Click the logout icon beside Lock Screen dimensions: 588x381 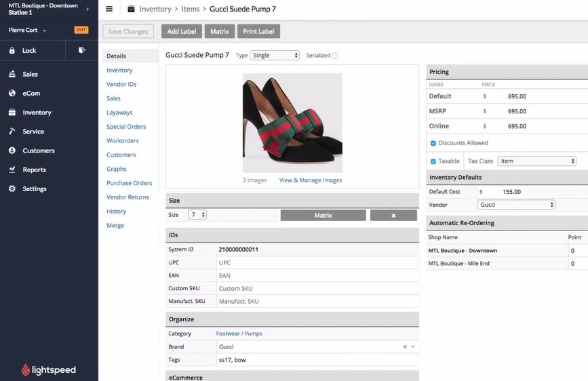82,50
